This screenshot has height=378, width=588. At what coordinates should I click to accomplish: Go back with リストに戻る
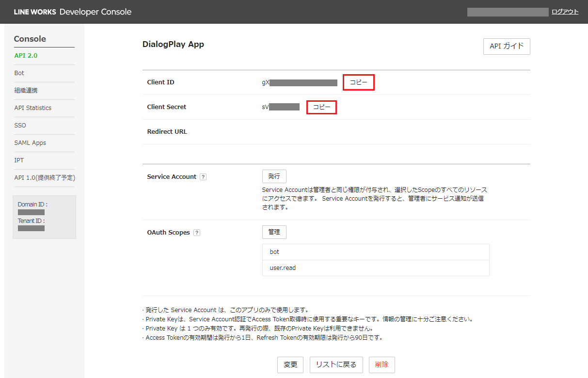tap(336, 365)
